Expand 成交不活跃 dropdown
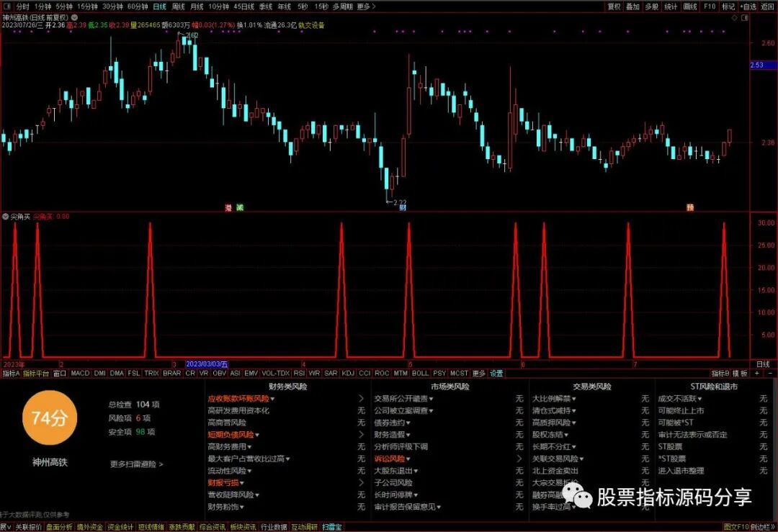The image size is (778, 532). click(699, 399)
